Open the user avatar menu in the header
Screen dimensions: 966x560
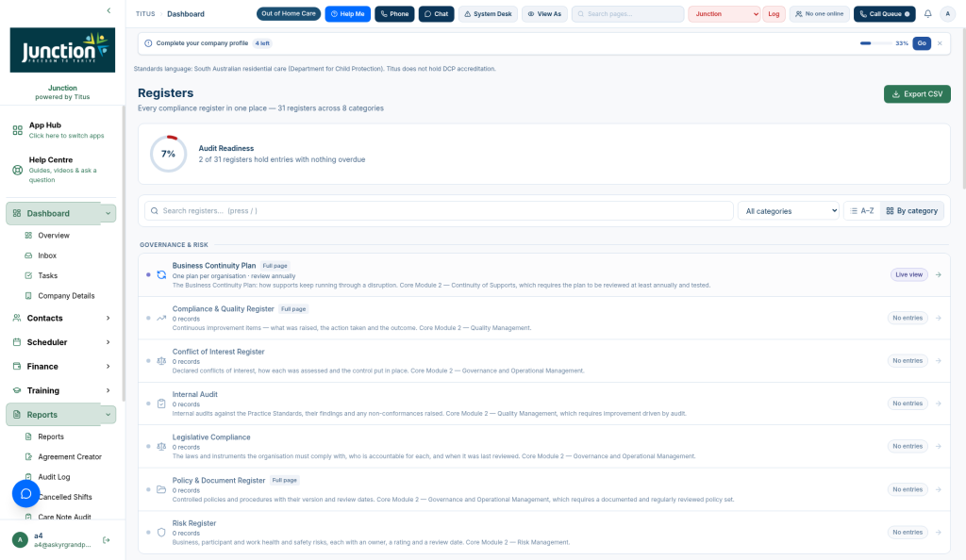point(947,13)
